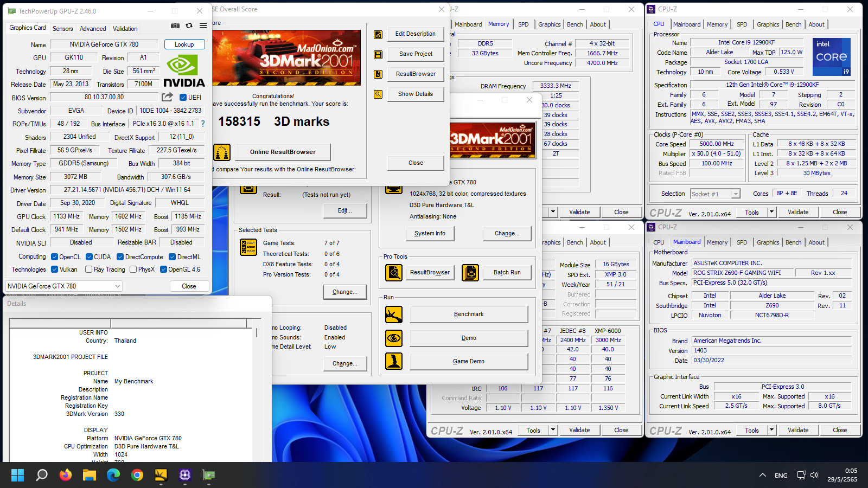Switch to GPU-Z Sensors tab
Screen dimensions: 868x488
[62, 29]
